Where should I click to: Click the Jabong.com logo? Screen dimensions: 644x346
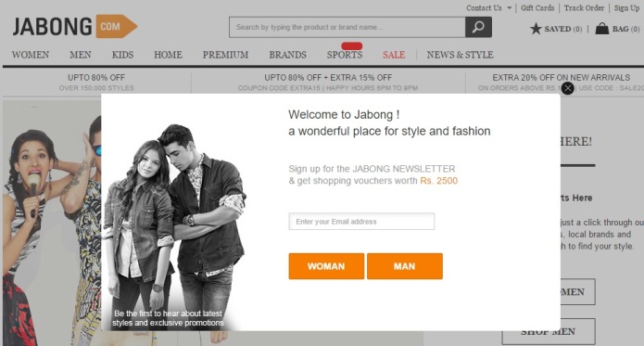tap(75, 27)
